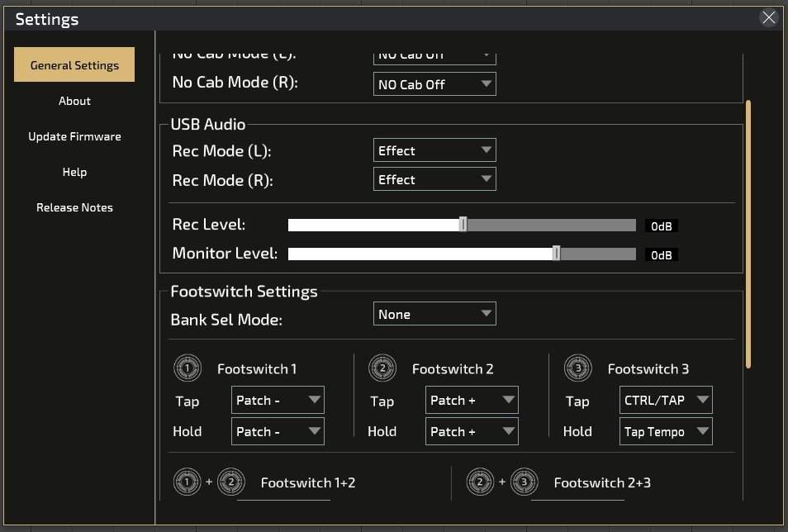This screenshot has width=788, height=532.
Task: Click the Footswitch 1 knob icon
Action: pyautogui.click(x=188, y=368)
